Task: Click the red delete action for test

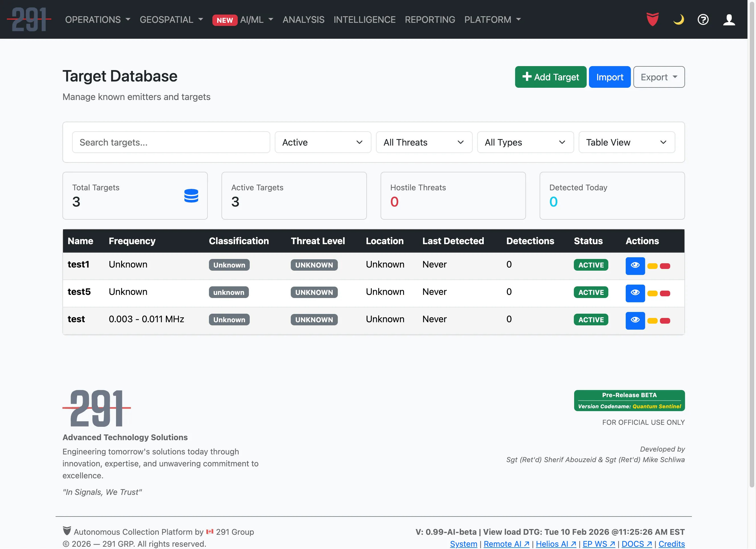Action: click(x=665, y=321)
